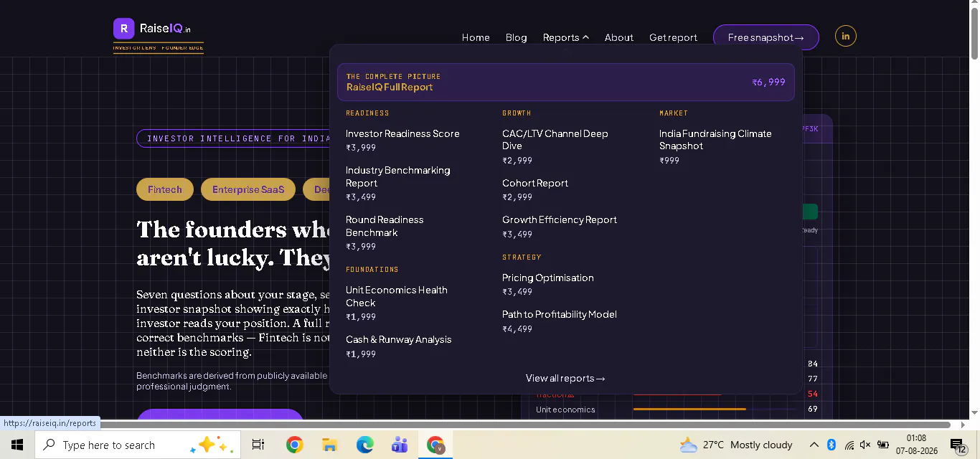This screenshot has width=980, height=459.
Task: Click the READINESS category heading
Action: tap(367, 113)
